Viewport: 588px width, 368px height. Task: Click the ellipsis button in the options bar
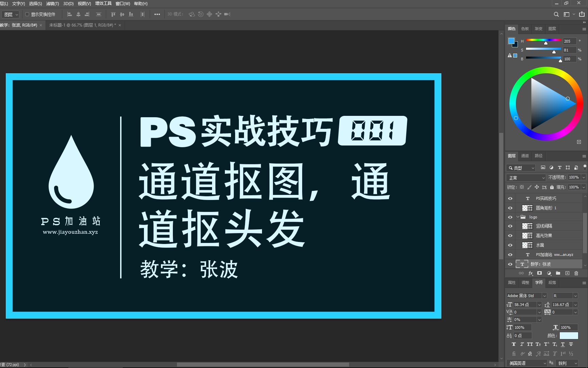tap(157, 14)
